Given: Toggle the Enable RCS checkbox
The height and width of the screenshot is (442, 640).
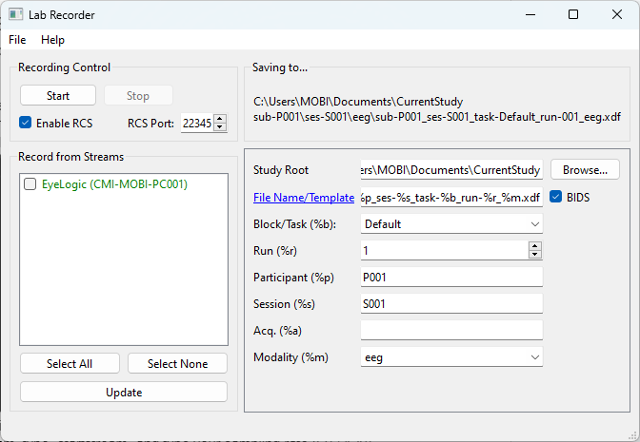Looking at the screenshot, I should point(25,122).
